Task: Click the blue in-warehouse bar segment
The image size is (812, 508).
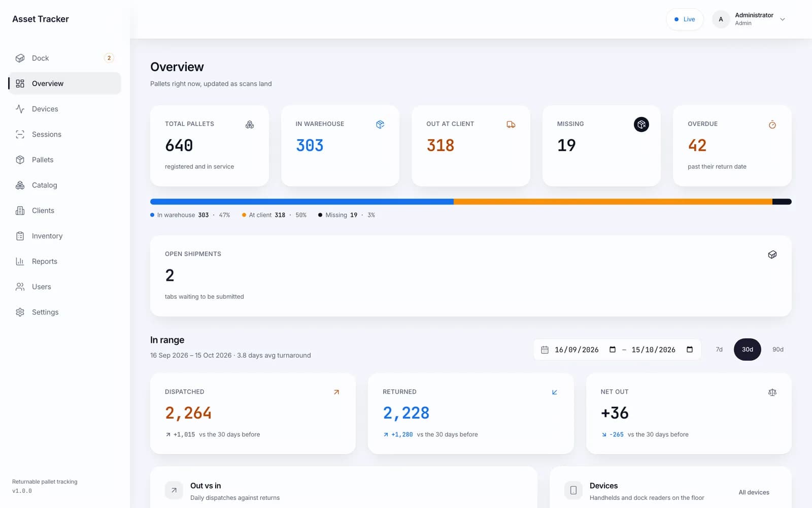Action: click(x=302, y=202)
